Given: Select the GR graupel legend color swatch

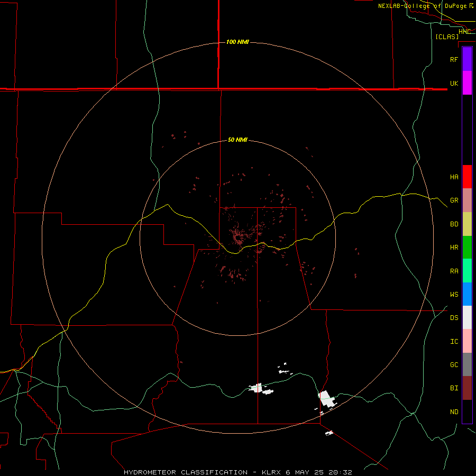Looking at the screenshot, I should [467, 200].
